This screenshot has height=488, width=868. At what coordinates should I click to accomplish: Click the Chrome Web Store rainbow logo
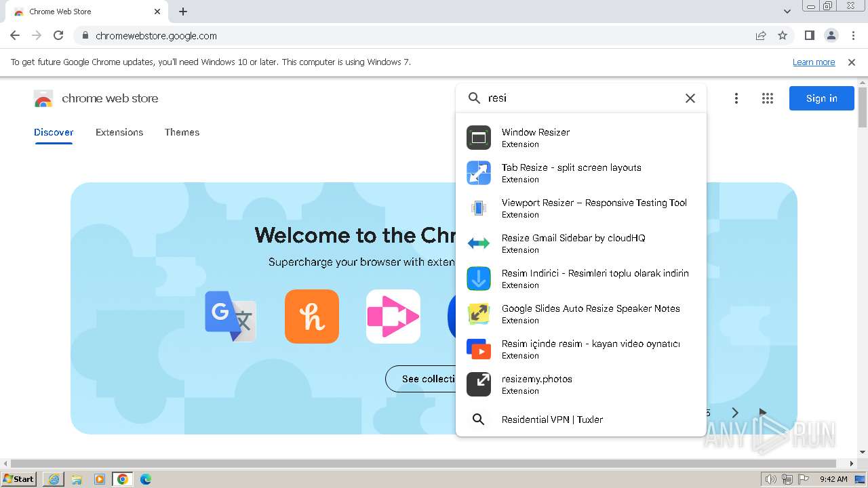coord(43,99)
